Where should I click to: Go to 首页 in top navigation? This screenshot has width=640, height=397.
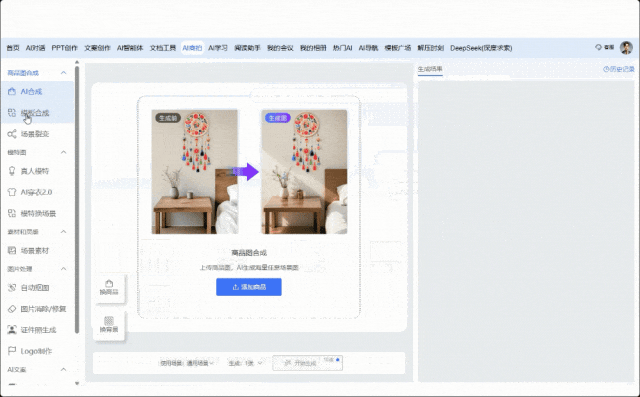tap(13, 48)
